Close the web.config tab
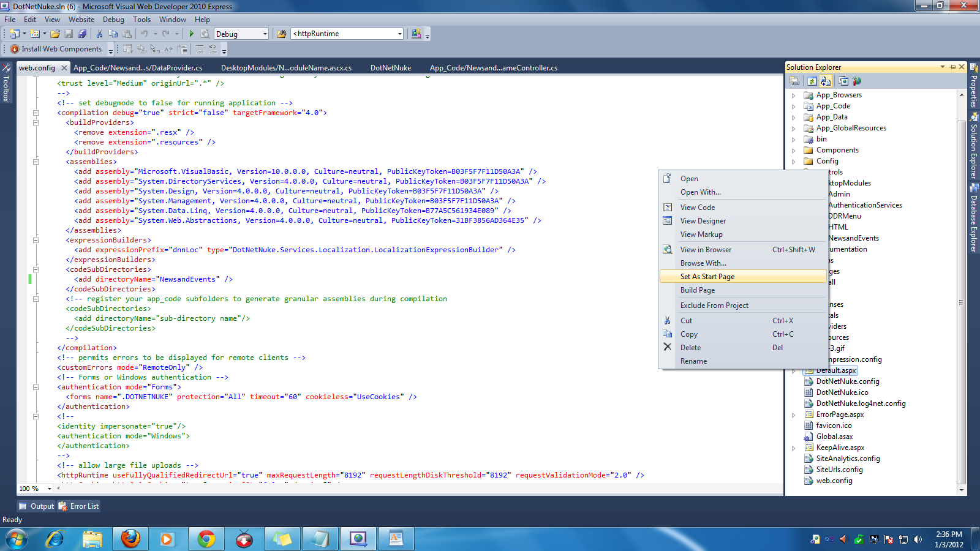The width and height of the screenshot is (980, 551). point(64,68)
